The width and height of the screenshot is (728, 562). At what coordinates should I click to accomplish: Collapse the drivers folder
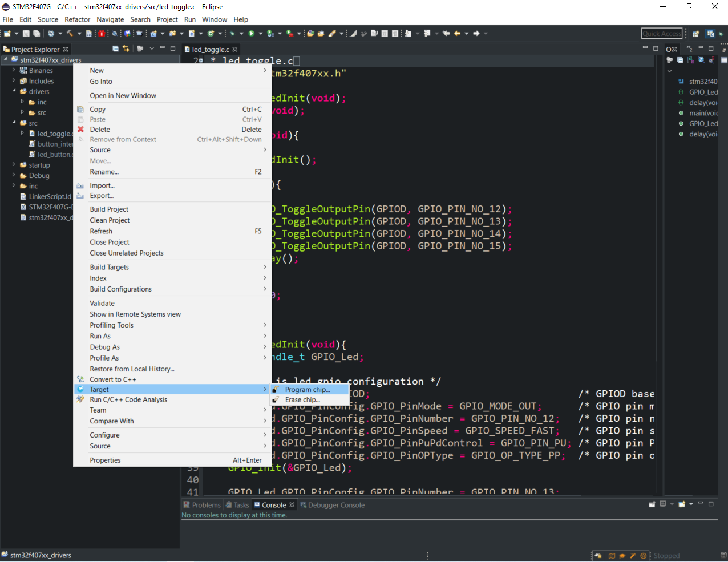(14, 91)
